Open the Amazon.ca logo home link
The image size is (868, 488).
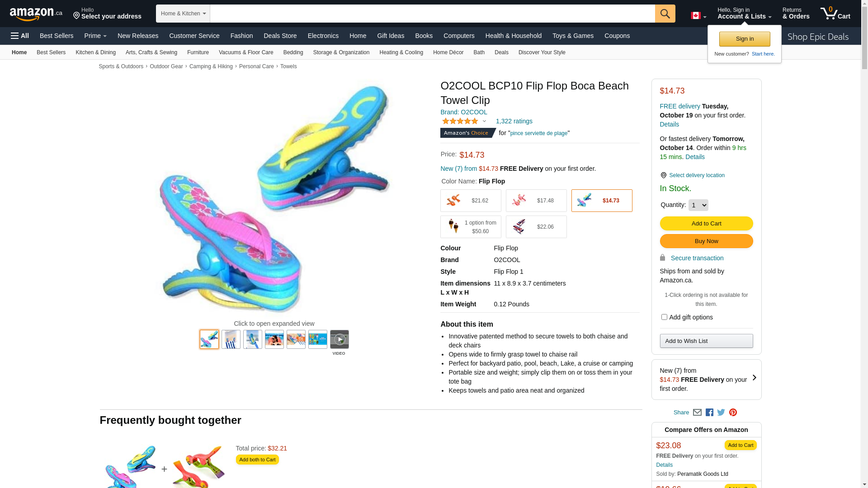coord(36,14)
